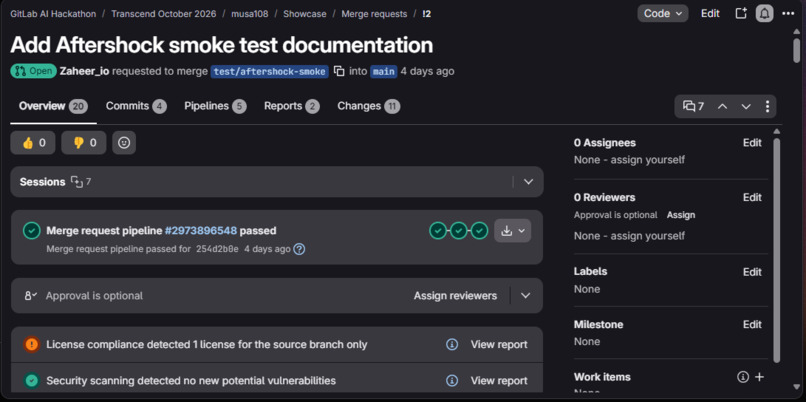Open the header three-dot more actions menu
Viewport: 806px width, 402px height.
(788, 13)
